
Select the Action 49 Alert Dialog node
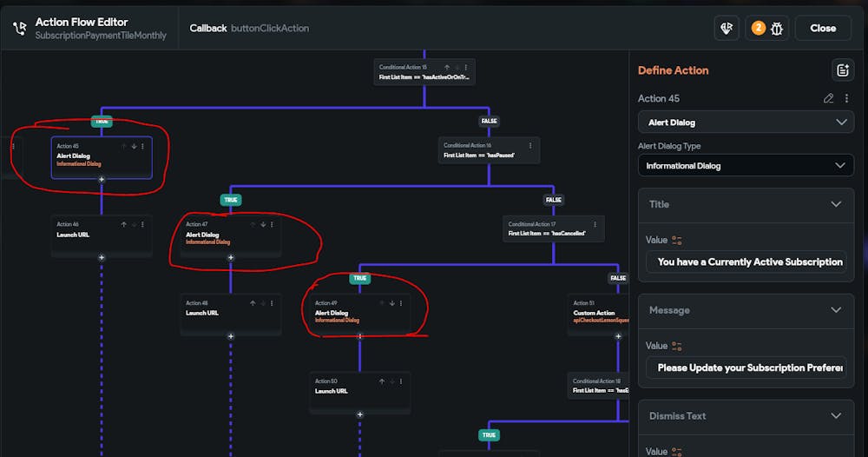click(360, 315)
